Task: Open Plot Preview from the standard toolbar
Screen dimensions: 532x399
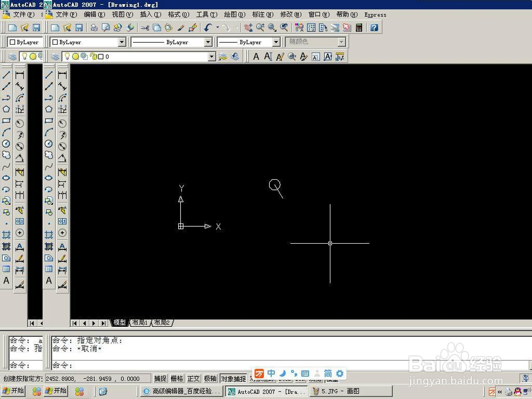Action: pyautogui.click(x=106, y=28)
